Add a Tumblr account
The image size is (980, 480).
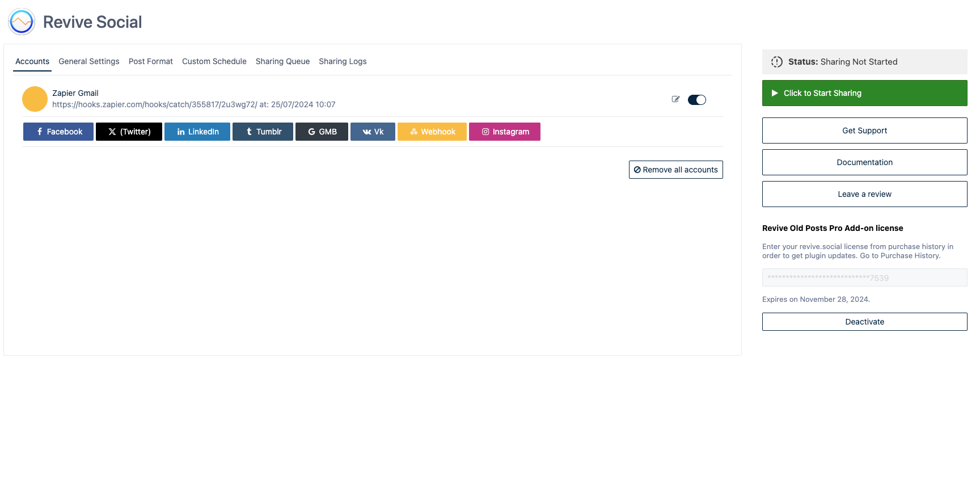(x=263, y=132)
